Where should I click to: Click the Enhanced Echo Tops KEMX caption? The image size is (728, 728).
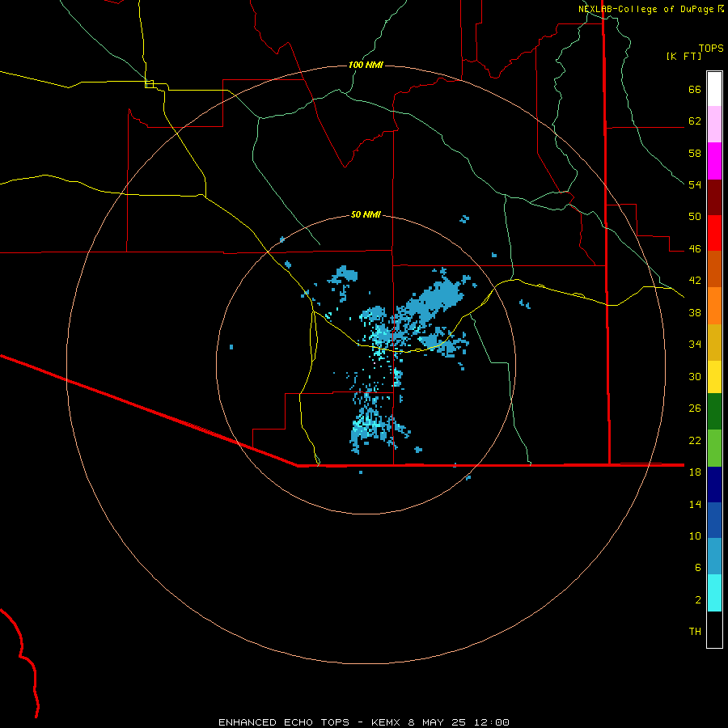[364, 722]
